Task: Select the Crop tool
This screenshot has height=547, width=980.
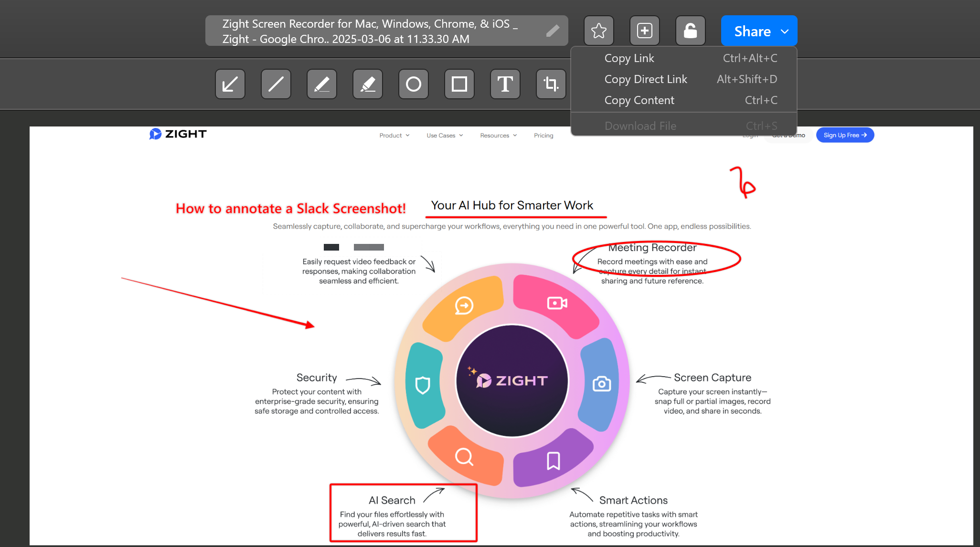Action: click(551, 84)
